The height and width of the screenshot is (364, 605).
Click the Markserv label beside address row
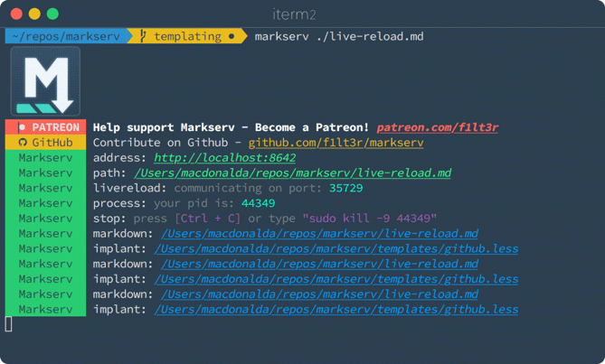[45, 157]
